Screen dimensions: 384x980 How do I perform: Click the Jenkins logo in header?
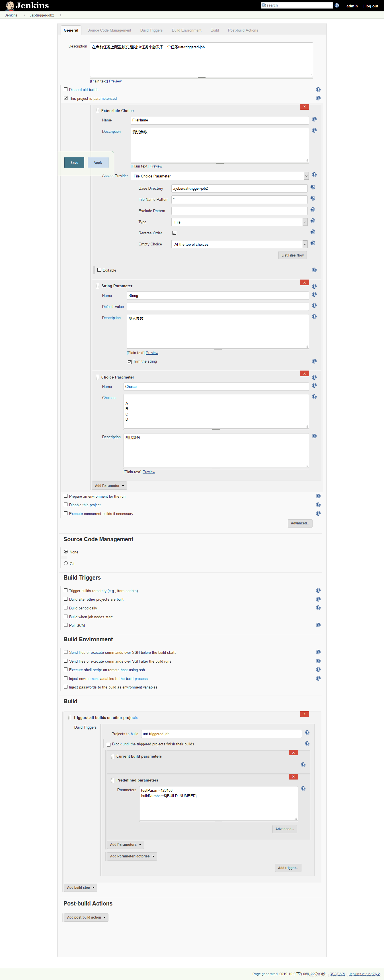pos(27,5)
